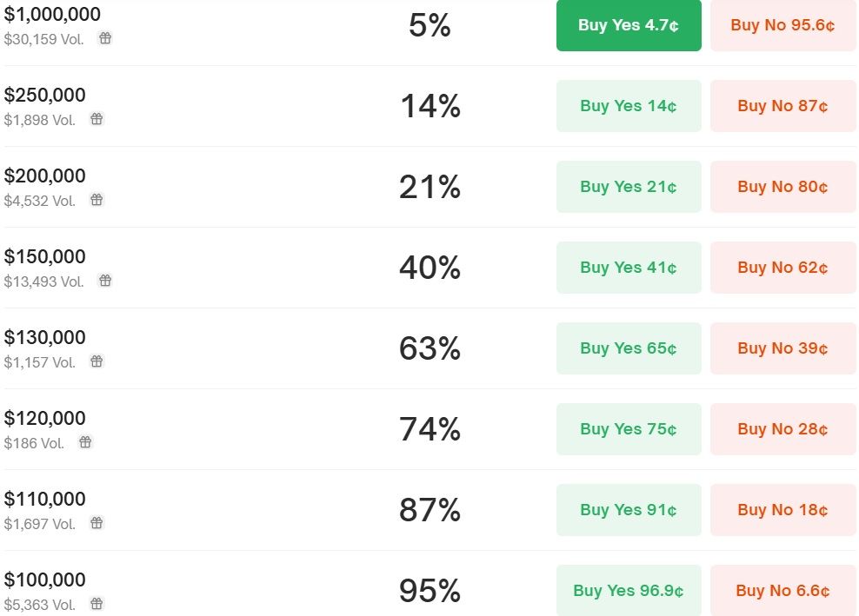Click Buy Yes 75¢ for $120,000
This screenshot has width=859, height=616.
click(629, 429)
